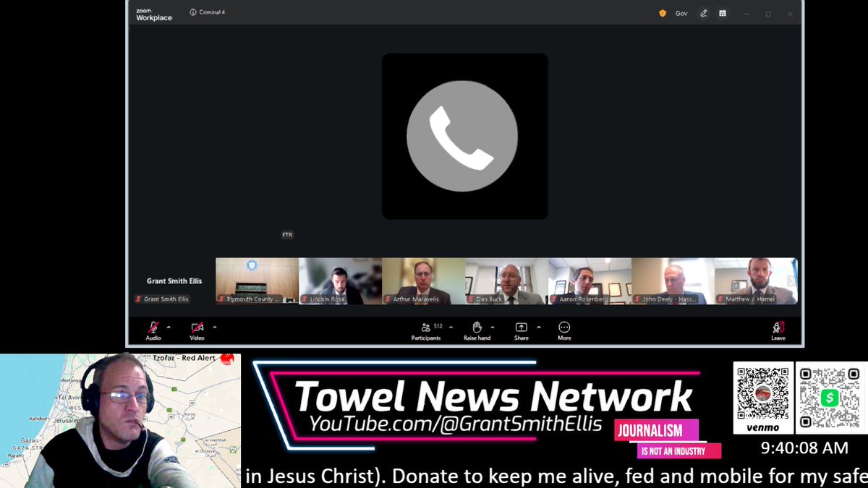Click the Towel News Network title
868x488 pixels.
[493, 397]
